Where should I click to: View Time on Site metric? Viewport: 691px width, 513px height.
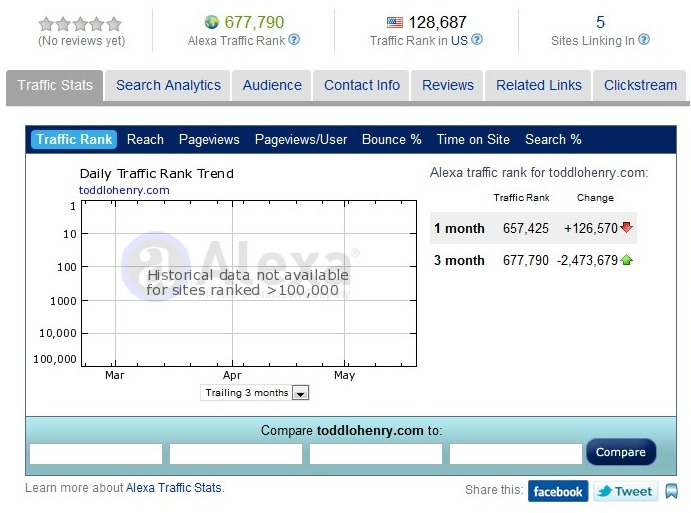[473, 139]
